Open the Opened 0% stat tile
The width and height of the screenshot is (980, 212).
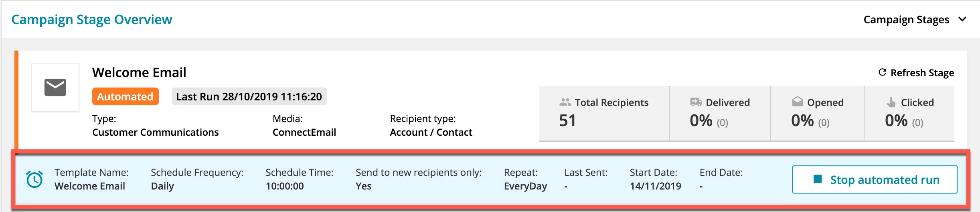[817, 113]
